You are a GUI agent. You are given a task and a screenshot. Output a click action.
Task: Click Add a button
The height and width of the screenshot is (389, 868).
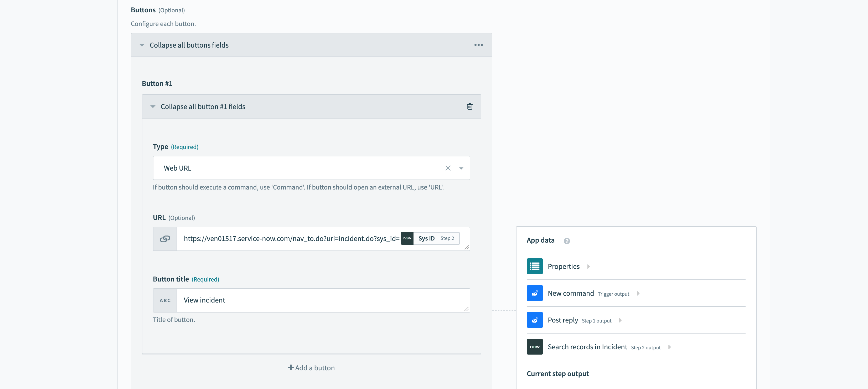click(x=311, y=368)
